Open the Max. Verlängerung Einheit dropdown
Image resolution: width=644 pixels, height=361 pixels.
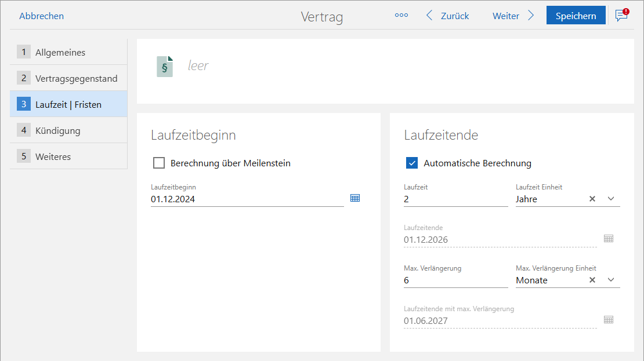pyautogui.click(x=610, y=279)
